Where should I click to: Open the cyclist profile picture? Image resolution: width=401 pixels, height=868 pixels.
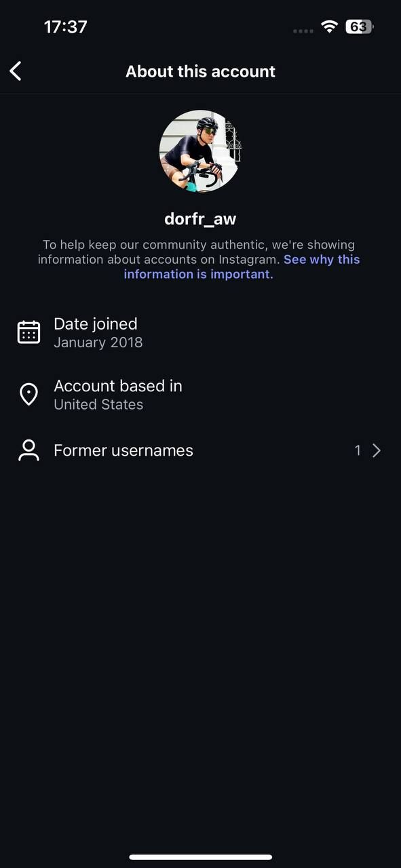click(200, 151)
